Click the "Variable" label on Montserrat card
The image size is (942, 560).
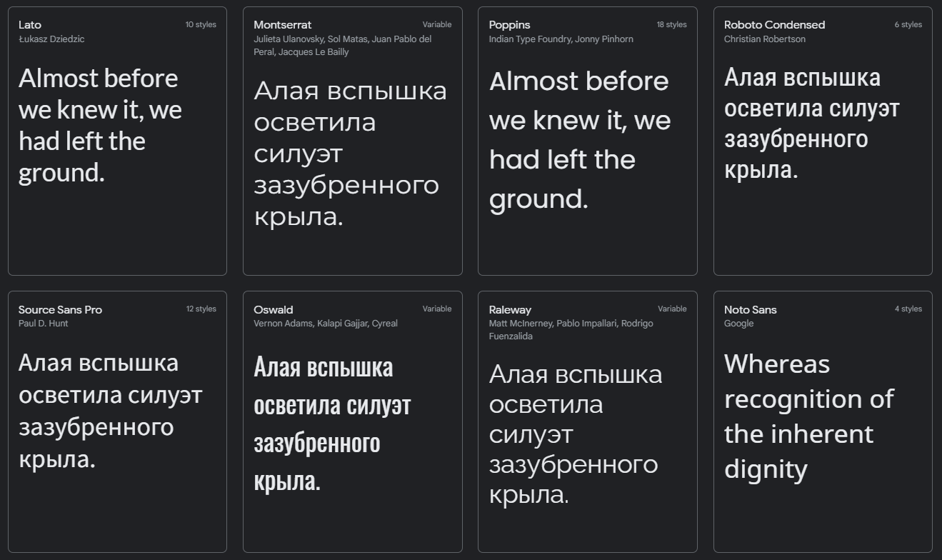tap(436, 25)
